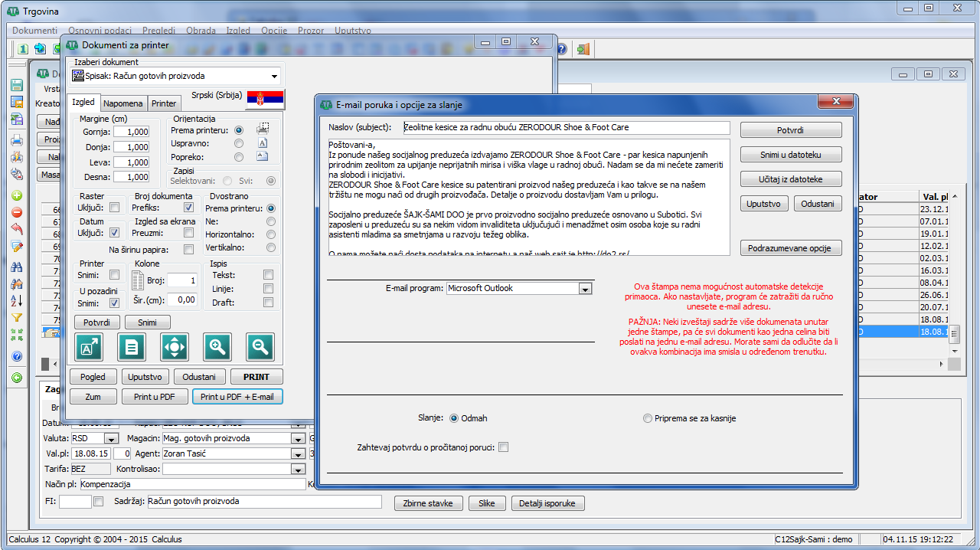Enable the Ispis Tekst checkbox
980x550 pixels.
coord(268,275)
